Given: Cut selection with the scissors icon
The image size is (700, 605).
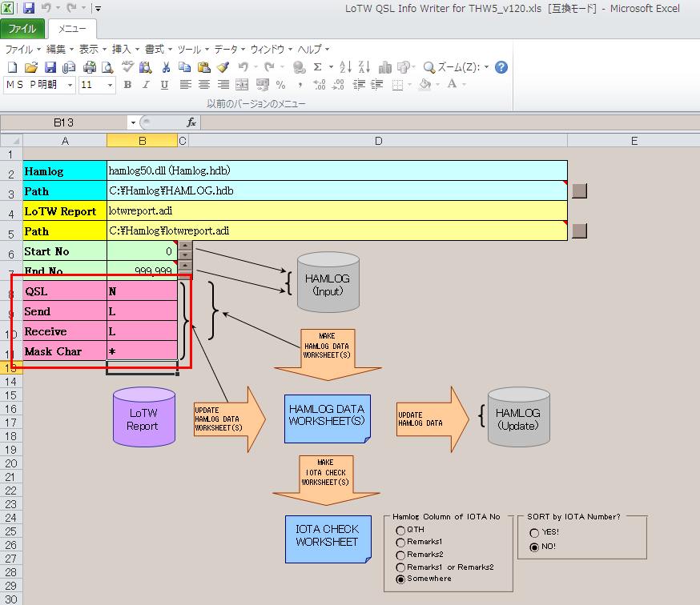Looking at the screenshot, I should point(166,67).
